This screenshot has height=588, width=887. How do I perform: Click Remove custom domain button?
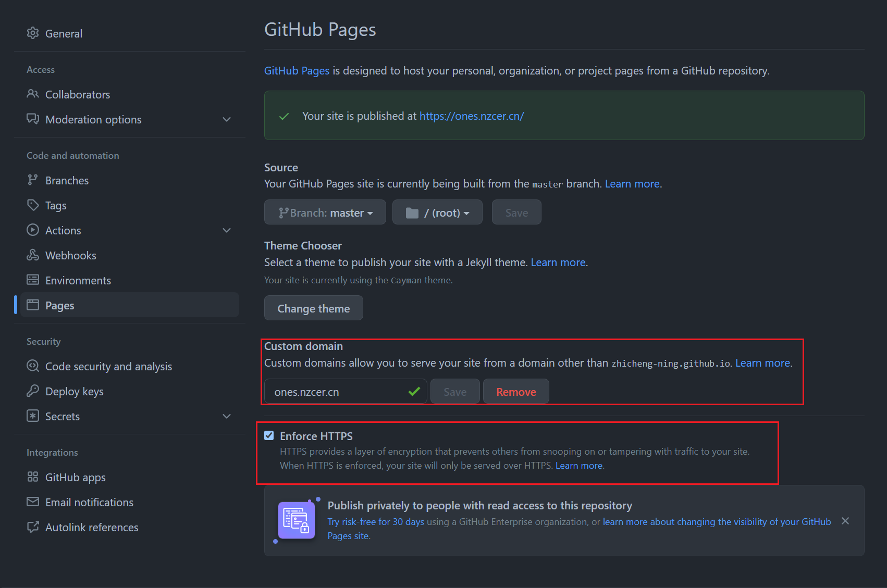click(x=516, y=391)
